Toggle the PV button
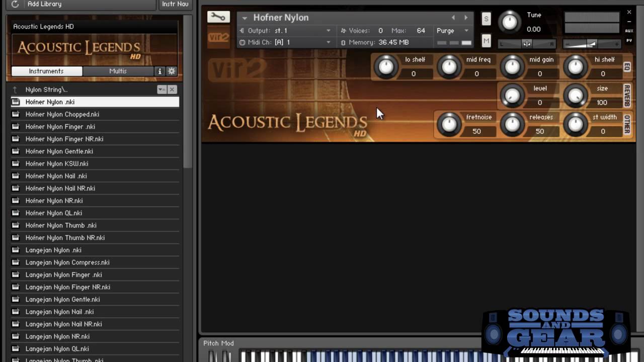The image size is (644, 362). point(629,41)
